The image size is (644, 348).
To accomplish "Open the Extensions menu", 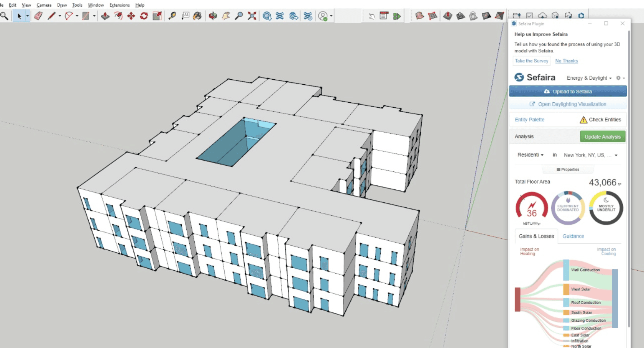I will pyautogui.click(x=119, y=5).
